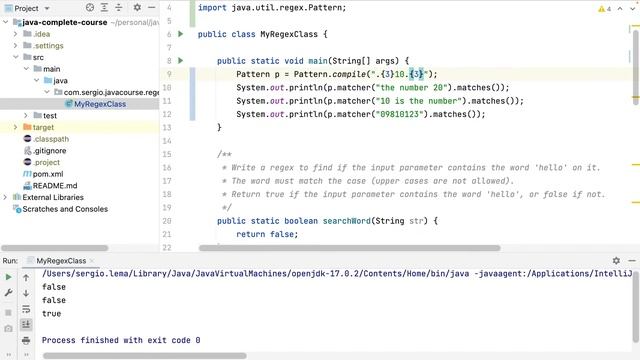This screenshot has height=360, width=640.
Task: Click the run console vertical scrollbar
Action: (x=636, y=308)
